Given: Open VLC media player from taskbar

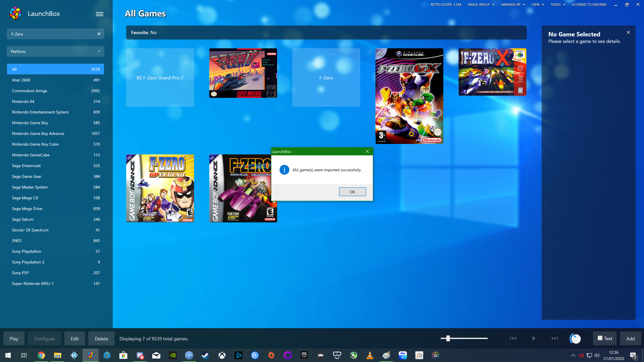Looking at the screenshot, I should coord(370,355).
